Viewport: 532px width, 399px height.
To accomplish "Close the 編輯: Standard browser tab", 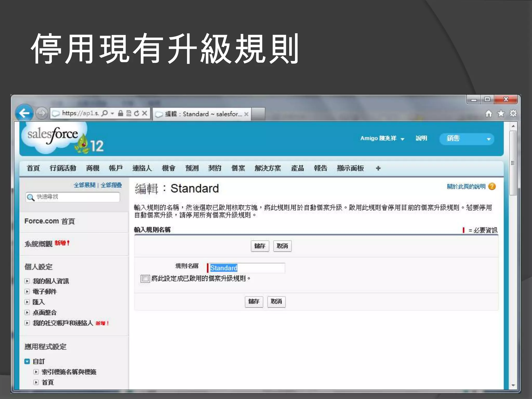I will [x=246, y=114].
